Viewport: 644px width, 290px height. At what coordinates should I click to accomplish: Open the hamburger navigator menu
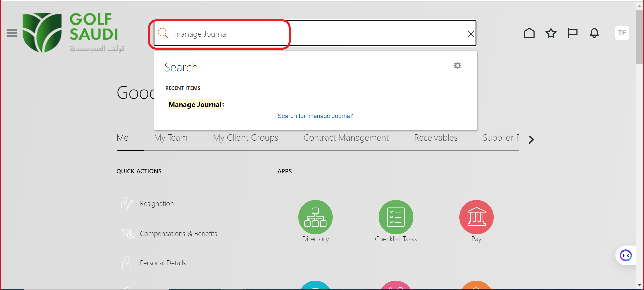(12, 33)
